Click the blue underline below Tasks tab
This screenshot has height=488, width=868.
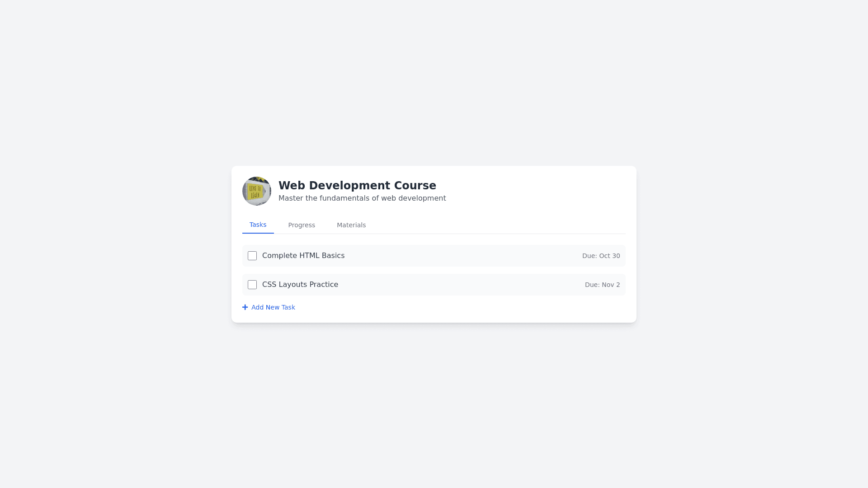click(258, 233)
